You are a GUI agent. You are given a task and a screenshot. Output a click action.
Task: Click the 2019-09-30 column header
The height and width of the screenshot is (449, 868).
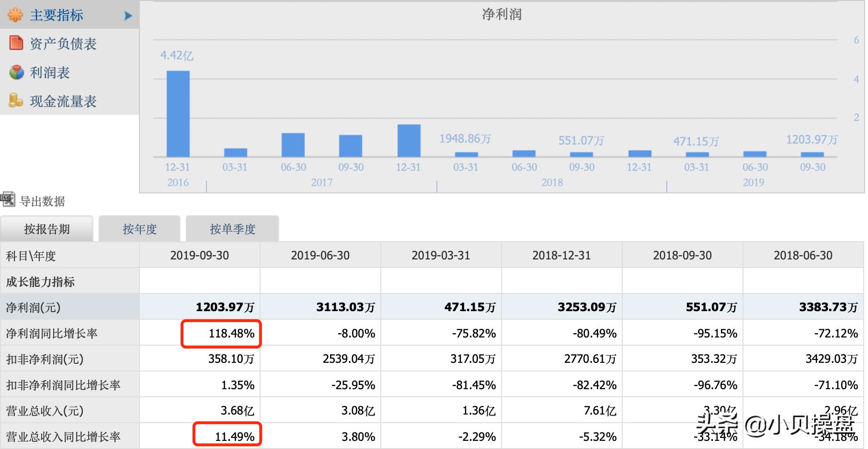click(200, 255)
